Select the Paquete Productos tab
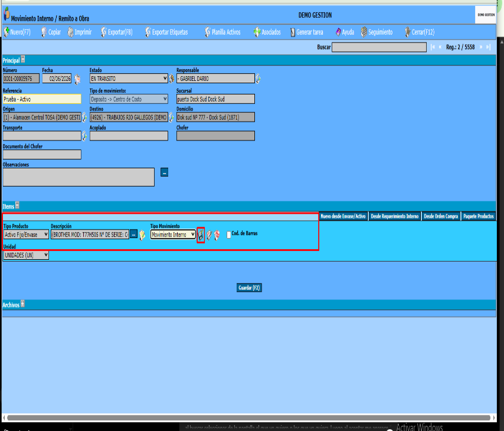This screenshot has height=431, width=504. click(478, 216)
